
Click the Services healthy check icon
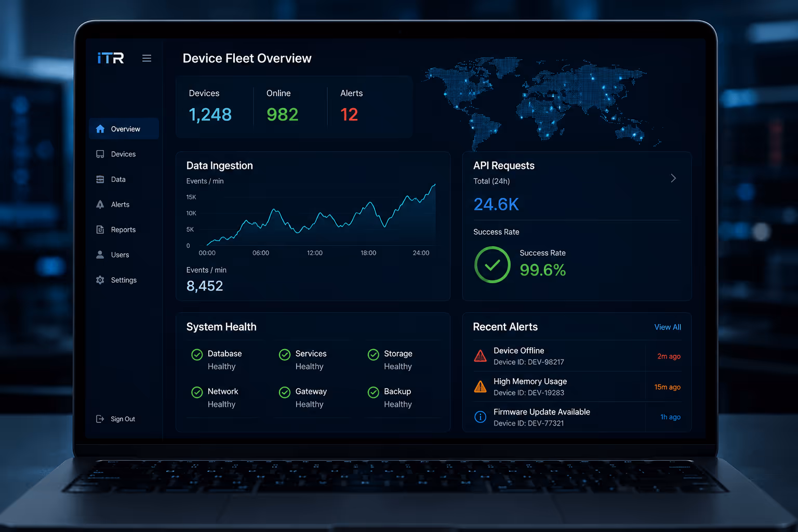pyautogui.click(x=285, y=354)
